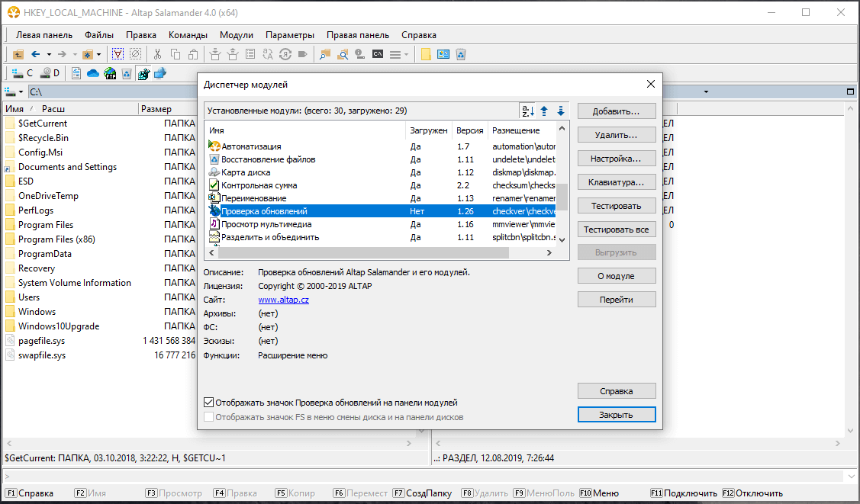This screenshot has width=860, height=504.
Task: Select the Контрольная сумма module row
Action: point(382,185)
